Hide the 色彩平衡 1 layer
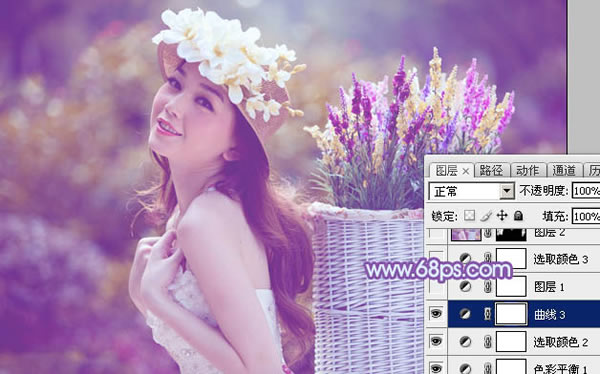Screen dimensions: 600x374 click(x=436, y=368)
